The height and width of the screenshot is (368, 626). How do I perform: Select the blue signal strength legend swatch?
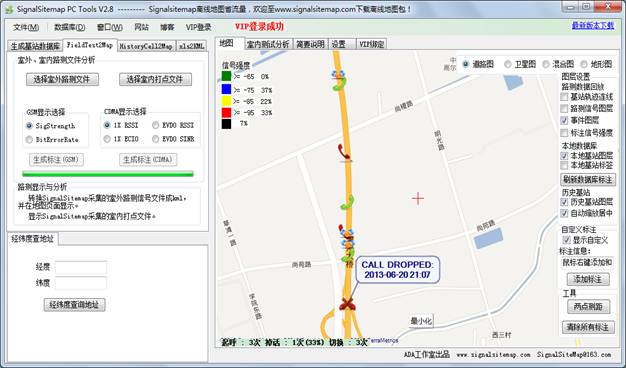pyautogui.click(x=226, y=89)
